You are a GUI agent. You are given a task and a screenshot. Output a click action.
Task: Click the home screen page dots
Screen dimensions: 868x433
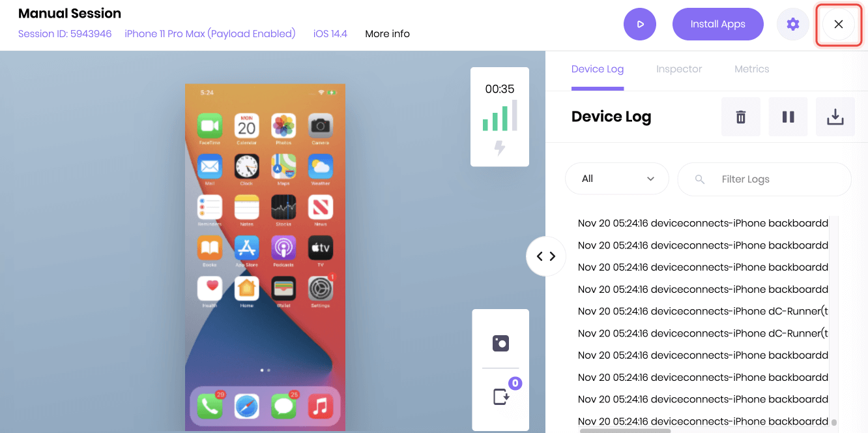[265, 370]
